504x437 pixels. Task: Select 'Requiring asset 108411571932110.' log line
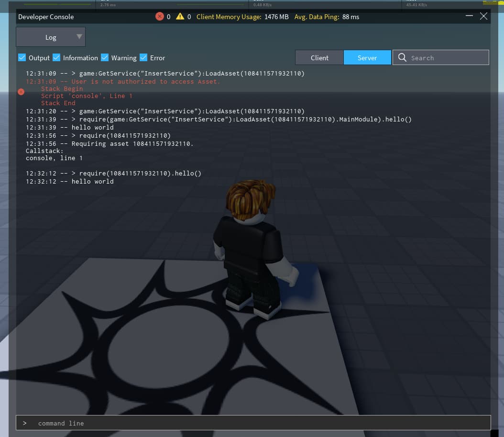point(110,143)
